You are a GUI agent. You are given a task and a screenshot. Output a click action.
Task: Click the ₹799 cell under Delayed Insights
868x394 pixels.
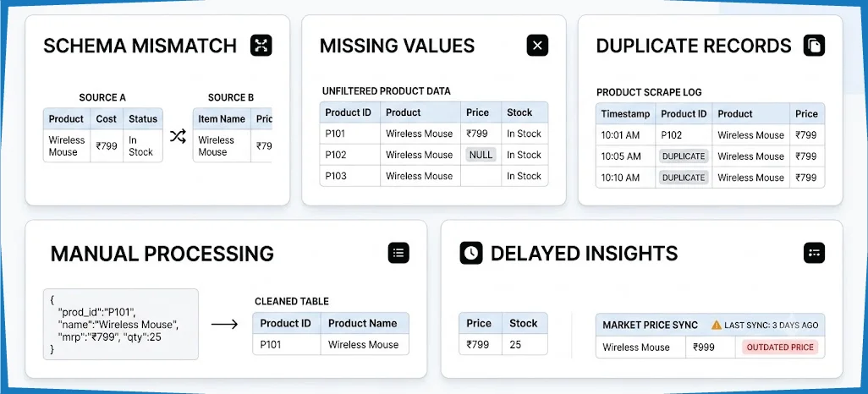(x=481, y=344)
